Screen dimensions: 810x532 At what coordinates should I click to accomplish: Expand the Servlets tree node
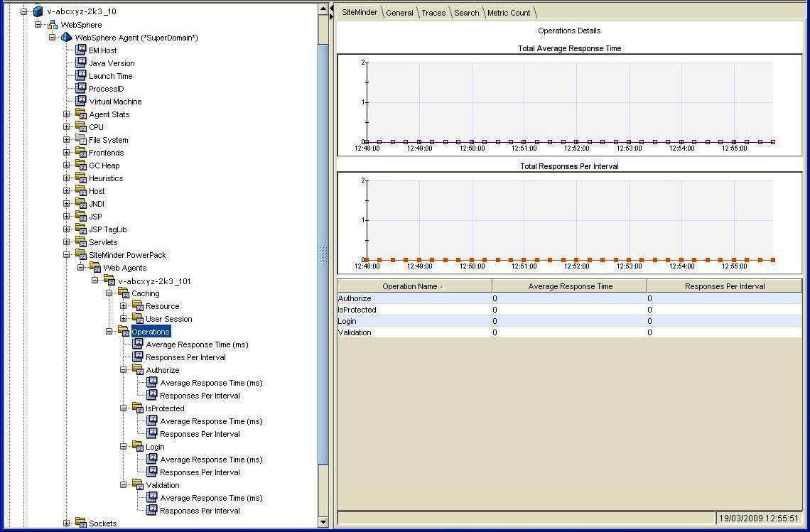(67, 242)
